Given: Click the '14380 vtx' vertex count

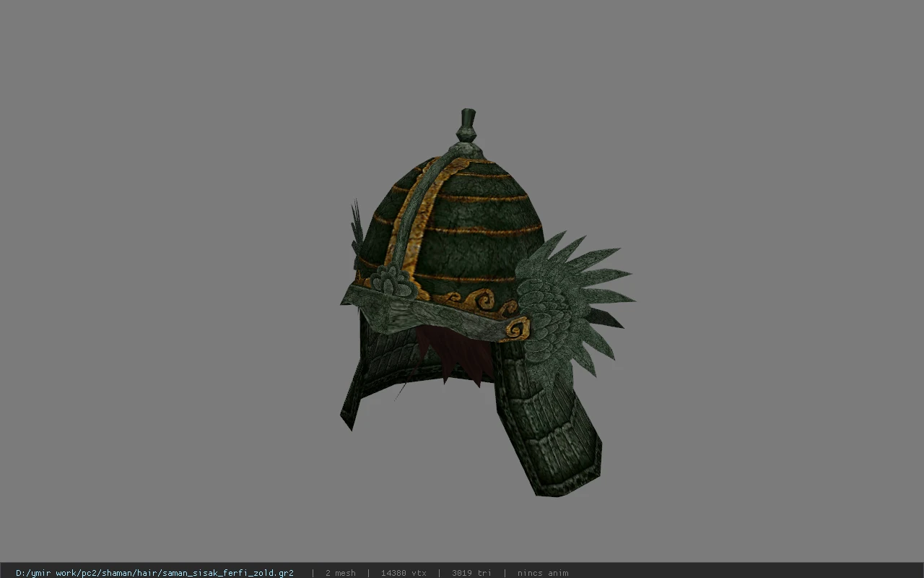Looking at the screenshot, I should pos(404,573).
